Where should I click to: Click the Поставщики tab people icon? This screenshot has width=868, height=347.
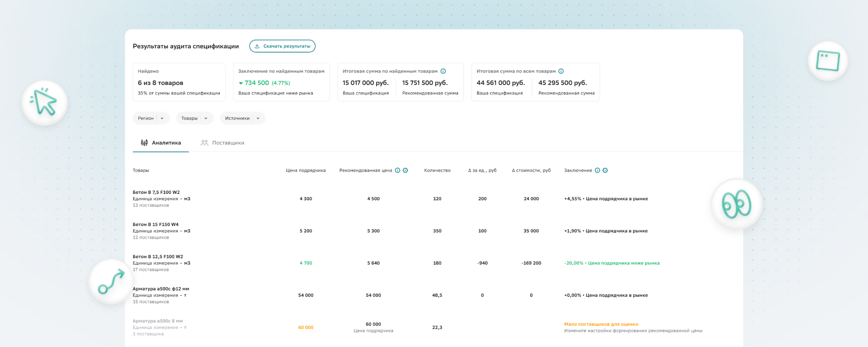[204, 143]
